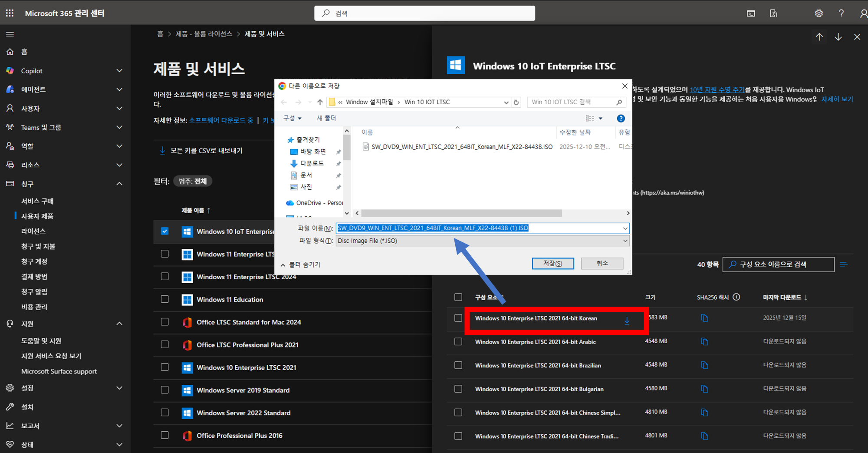Open the 파일 형식 dropdown
The height and width of the screenshot is (453, 868).
[483, 241]
